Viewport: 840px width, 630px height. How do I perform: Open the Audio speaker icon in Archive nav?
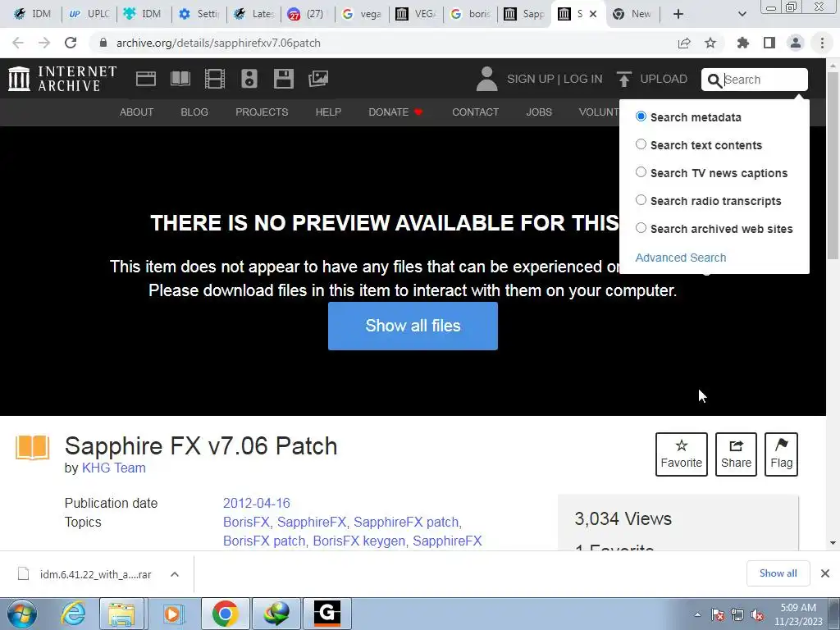249,79
